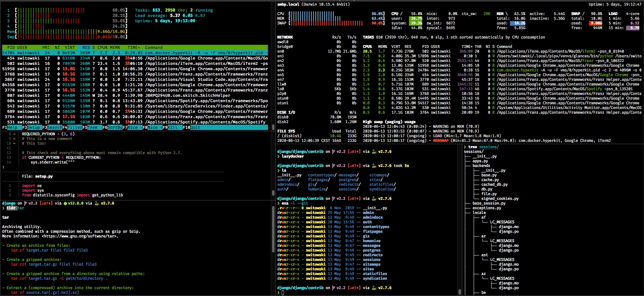The width and height of the screenshot is (644, 296).
Task: Open the gnu.org/software/tar link
Action: point(81,236)
